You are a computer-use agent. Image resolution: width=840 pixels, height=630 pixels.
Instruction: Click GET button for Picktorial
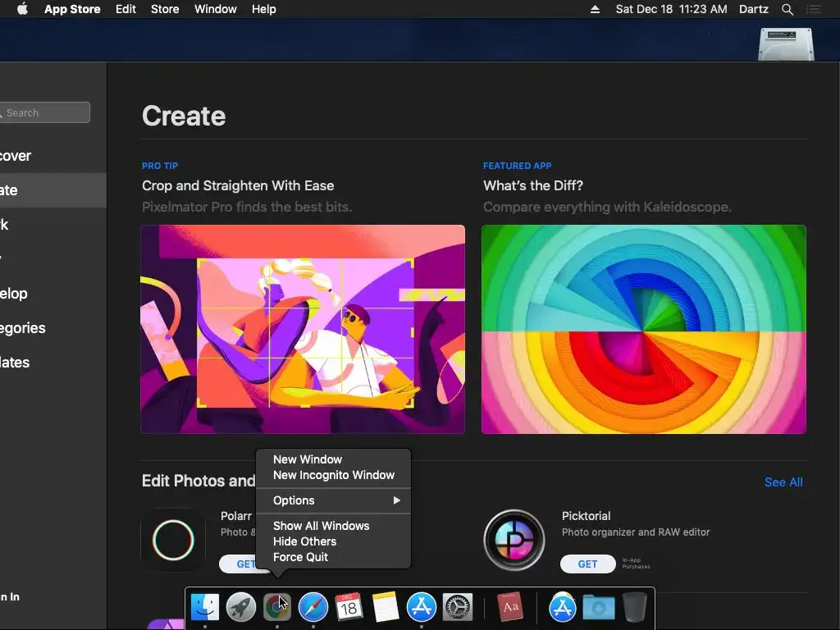[x=587, y=564]
